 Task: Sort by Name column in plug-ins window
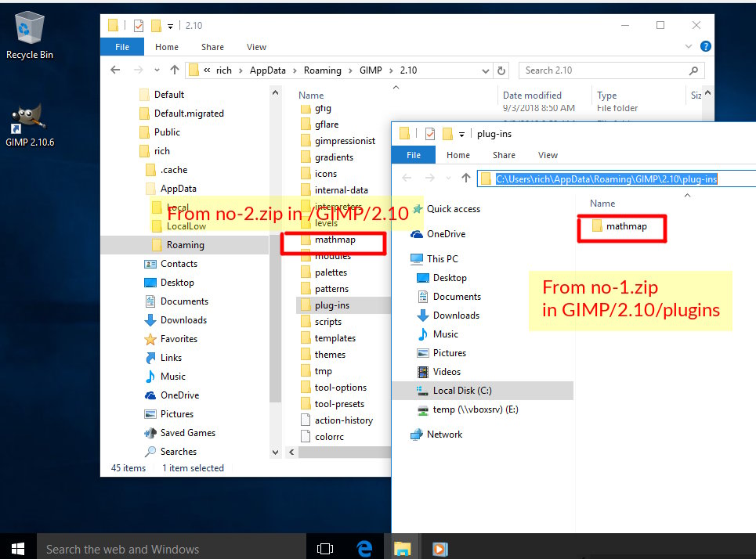602,204
